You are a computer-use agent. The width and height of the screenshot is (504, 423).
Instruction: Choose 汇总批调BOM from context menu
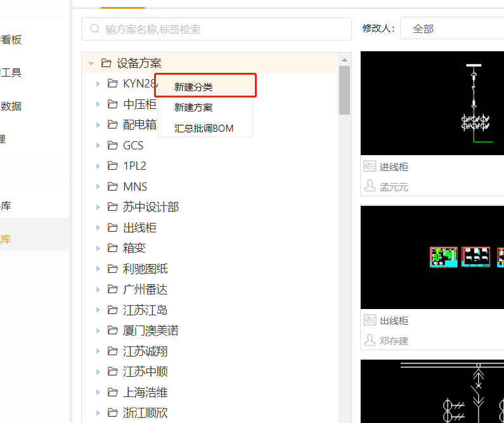205,128
